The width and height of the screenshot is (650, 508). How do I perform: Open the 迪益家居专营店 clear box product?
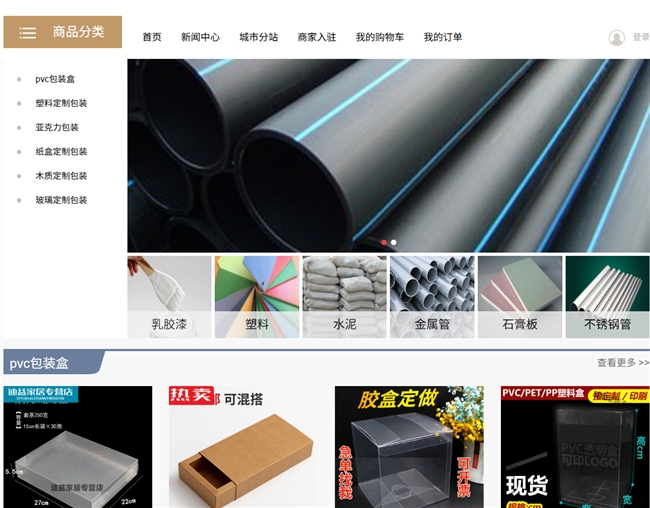click(x=78, y=447)
